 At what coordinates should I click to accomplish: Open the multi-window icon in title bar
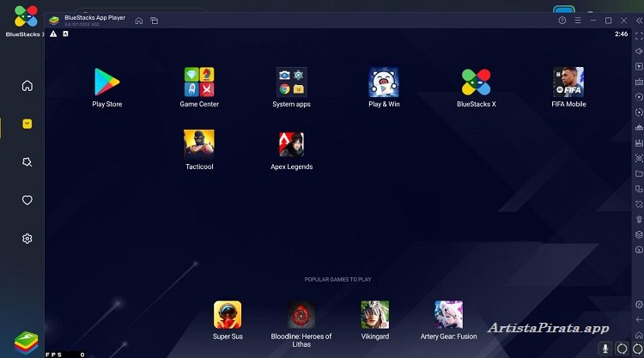[154, 21]
